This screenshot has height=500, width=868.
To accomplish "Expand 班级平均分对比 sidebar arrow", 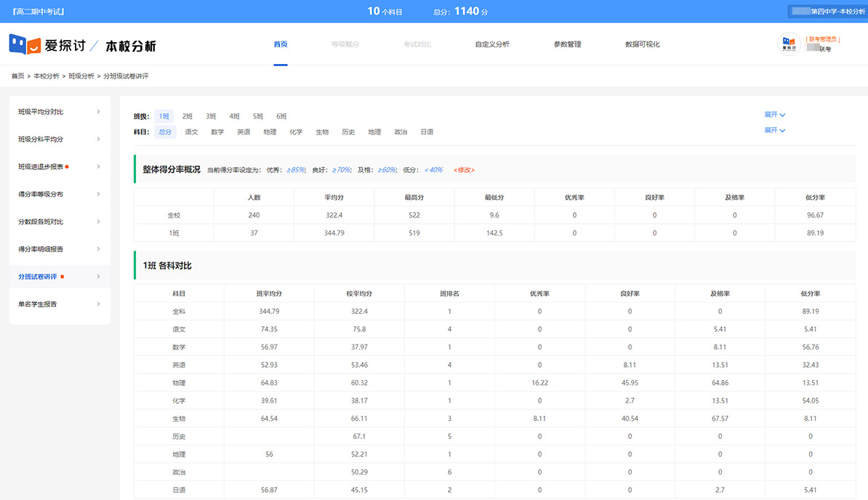I will (98, 111).
